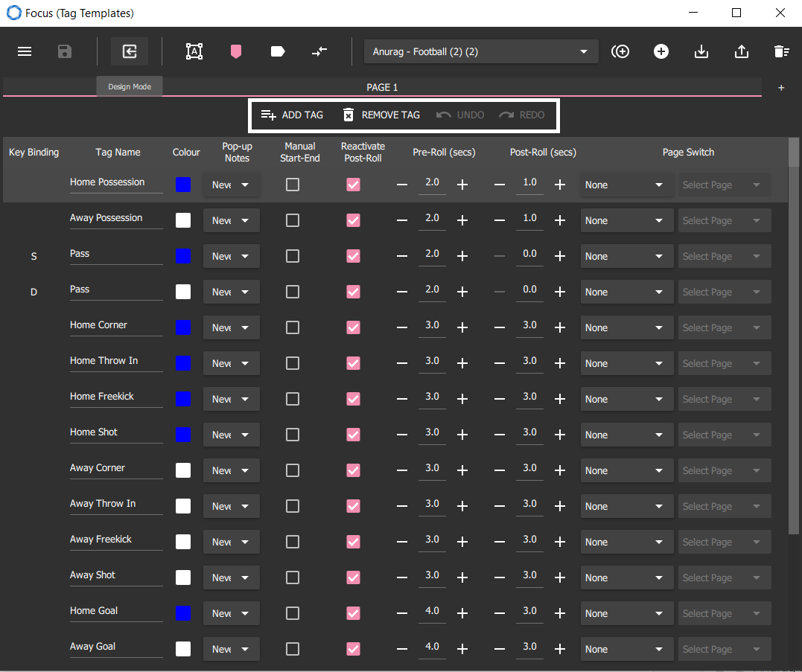Click the duplicate template circled-plus icon
802x672 pixels.
[620, 51]
